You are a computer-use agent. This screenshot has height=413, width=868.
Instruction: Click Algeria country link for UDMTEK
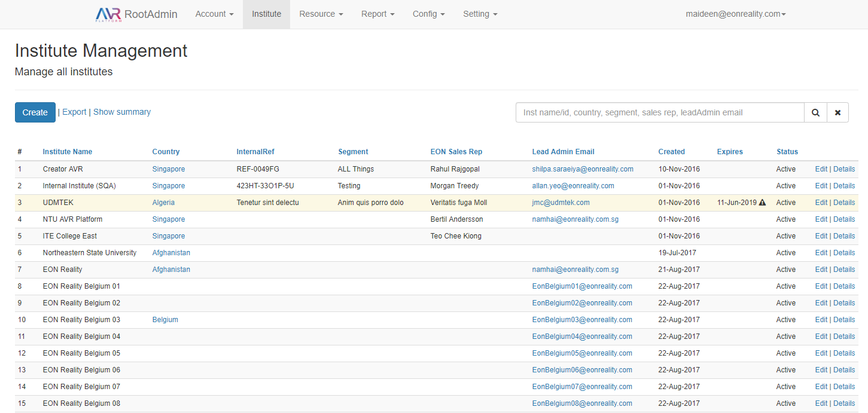163,203
